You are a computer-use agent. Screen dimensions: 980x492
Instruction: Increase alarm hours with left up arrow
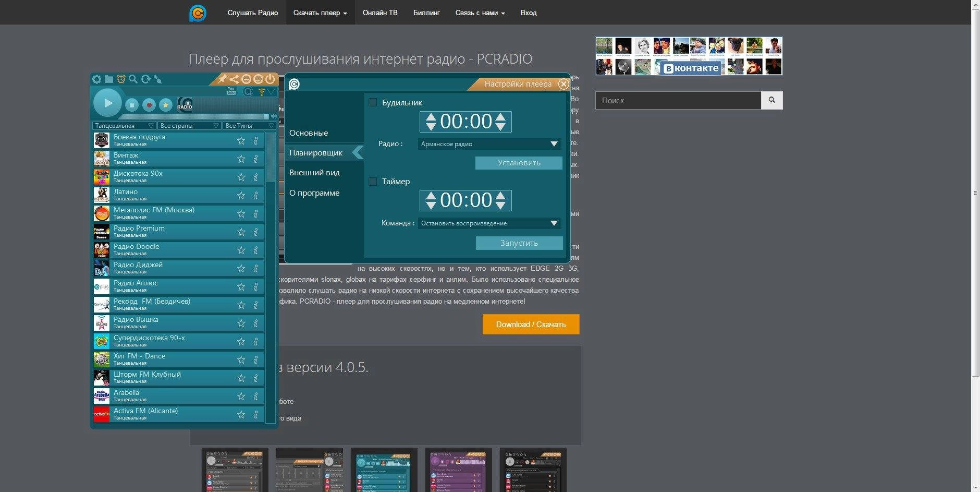pos(431,117)
